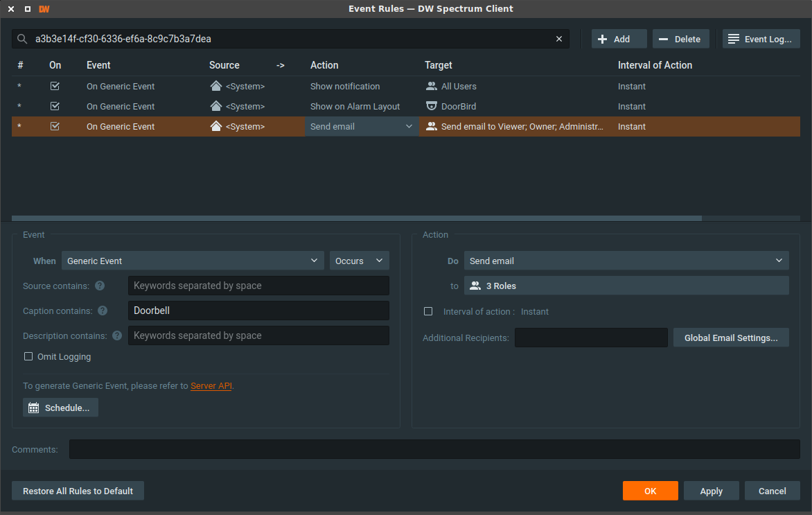Enable the Omit Logging checkbox
The width and height of the screenshot is (812, 515).
(x=28, y=356)
